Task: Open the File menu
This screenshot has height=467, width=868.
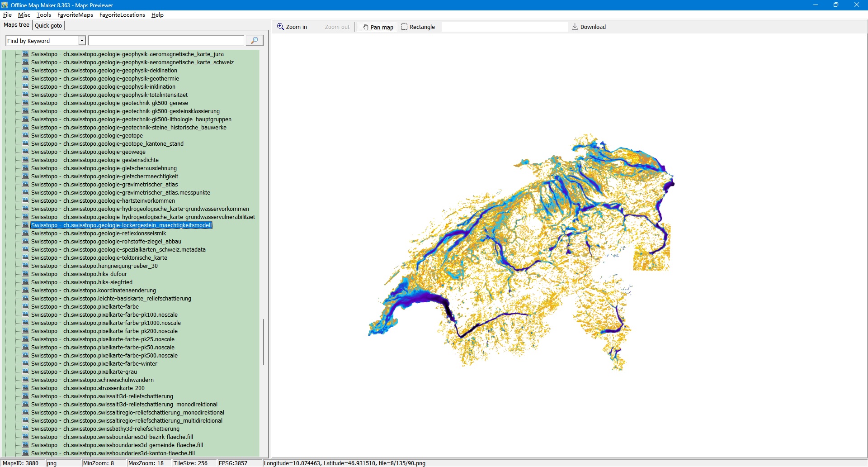Action: (7, 15)
